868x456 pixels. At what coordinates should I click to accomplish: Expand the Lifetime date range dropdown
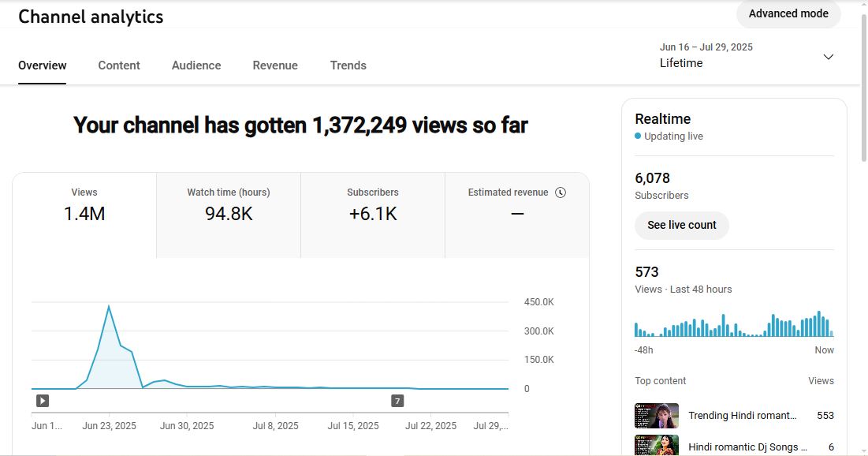(x=828, y=57)
